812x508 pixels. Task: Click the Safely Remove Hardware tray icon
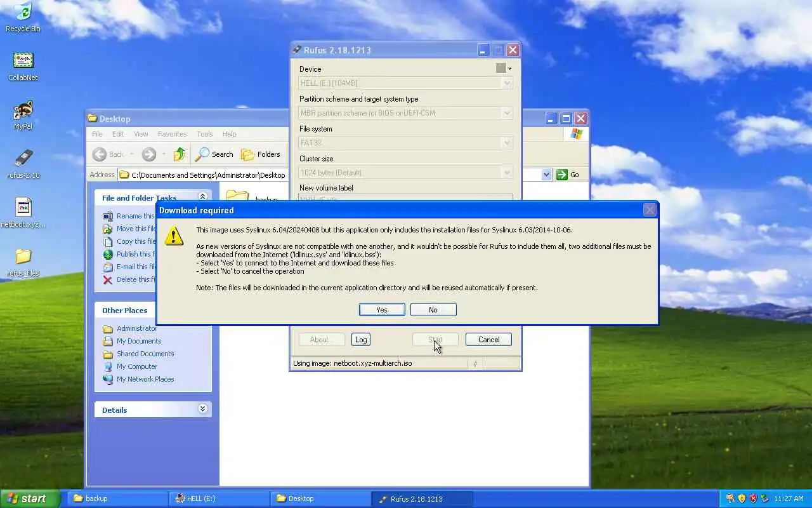pyautogui.click(x=765, y=498)
